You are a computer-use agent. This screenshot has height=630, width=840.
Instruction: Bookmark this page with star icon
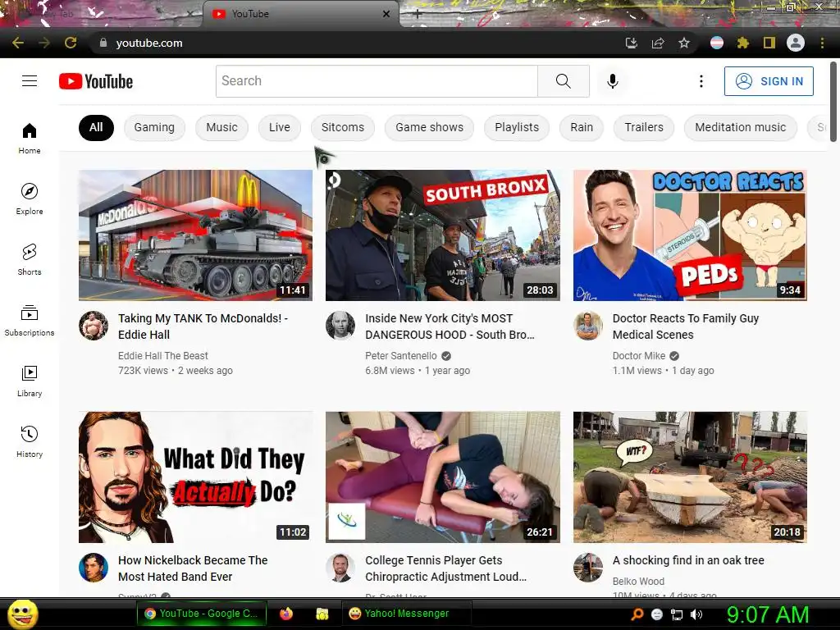click(684, 43)
